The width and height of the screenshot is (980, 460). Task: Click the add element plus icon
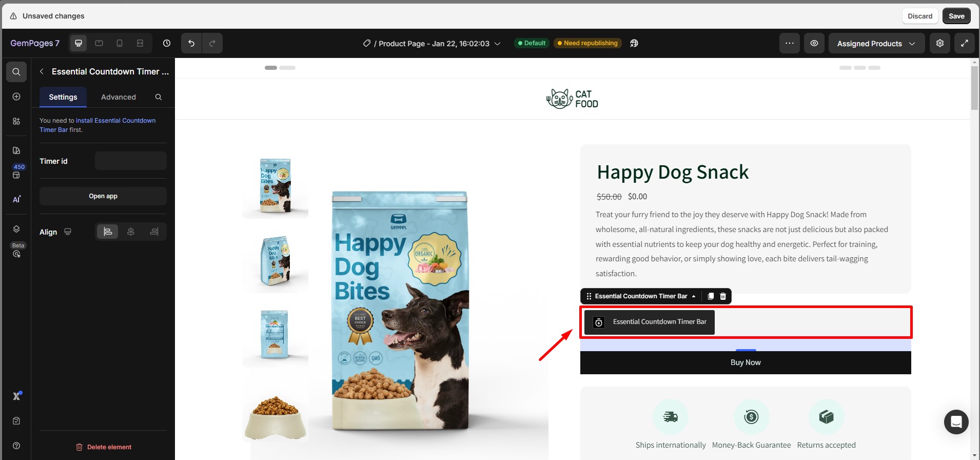point(16,97)
